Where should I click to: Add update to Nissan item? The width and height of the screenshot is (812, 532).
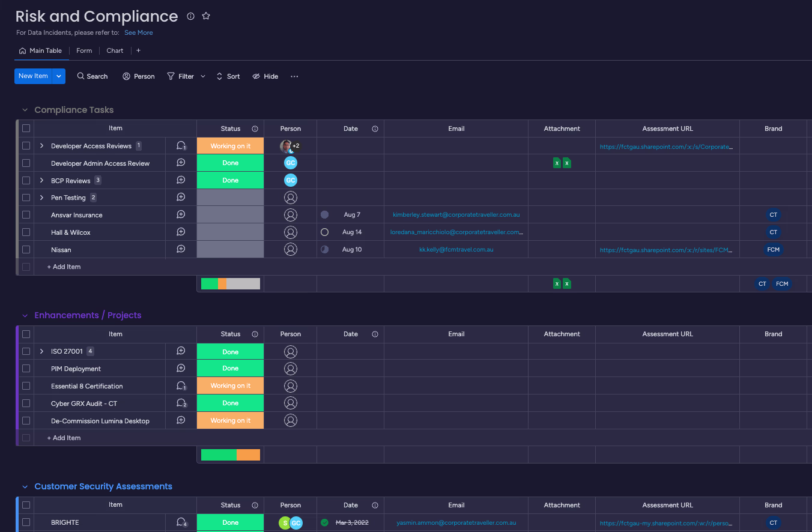[181, 249]
